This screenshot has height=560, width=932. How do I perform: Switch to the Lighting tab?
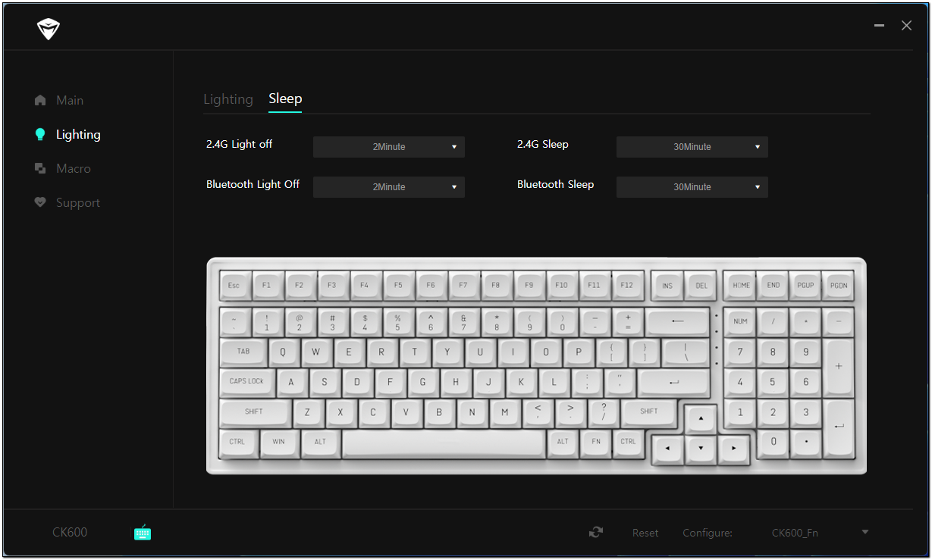click(x=228, y=99)
